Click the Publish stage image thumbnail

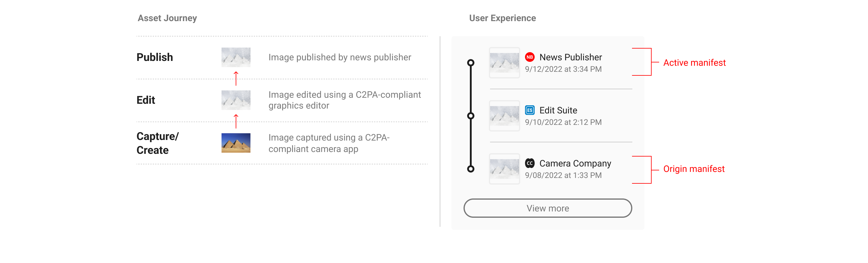(x=236, y=57)
